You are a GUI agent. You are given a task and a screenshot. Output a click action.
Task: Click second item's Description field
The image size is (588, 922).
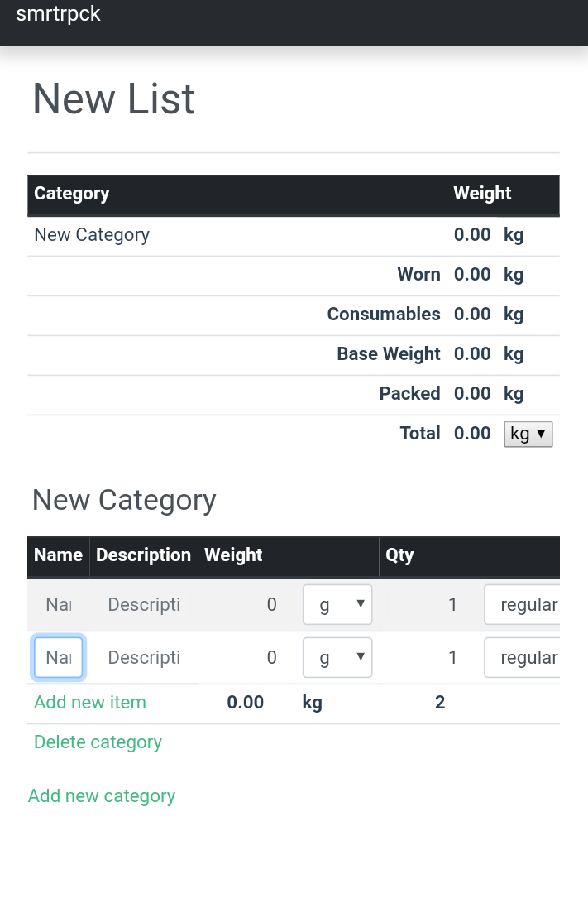click(x=144, y=657)
